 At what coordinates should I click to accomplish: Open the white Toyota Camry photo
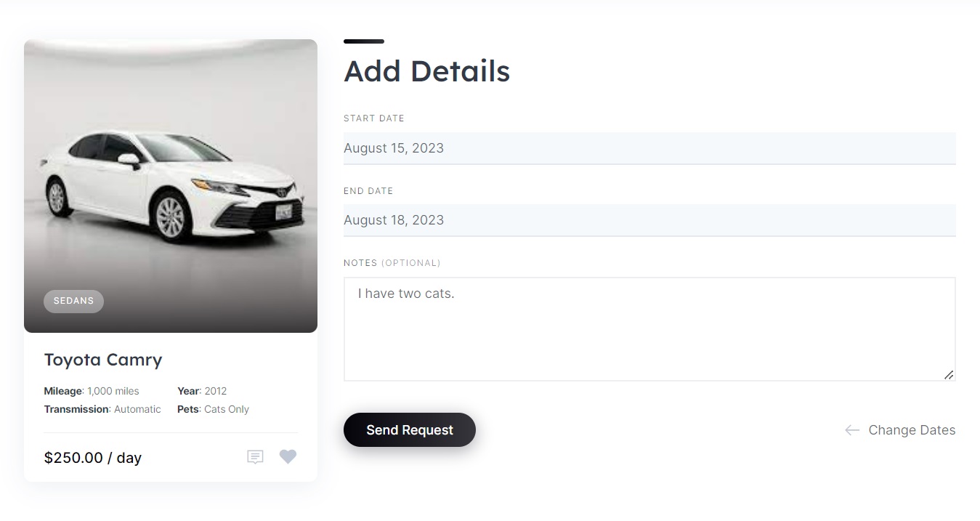[x=171, y=186]
